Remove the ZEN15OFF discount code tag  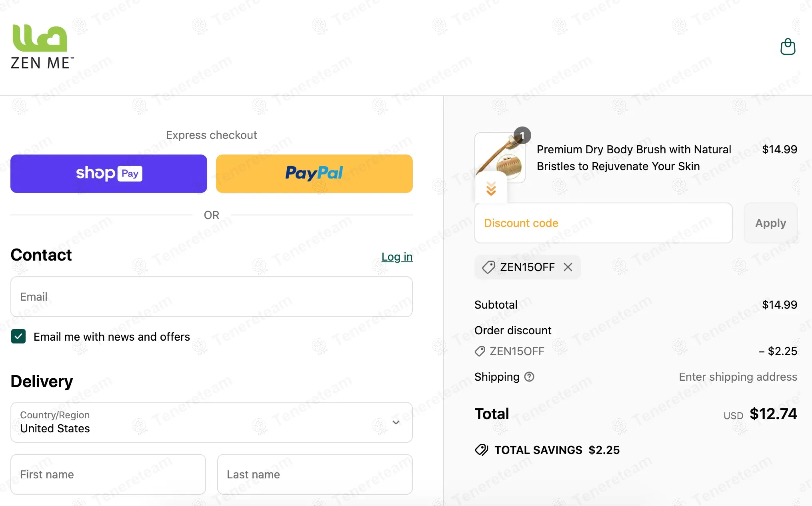(x=568, y=267)
